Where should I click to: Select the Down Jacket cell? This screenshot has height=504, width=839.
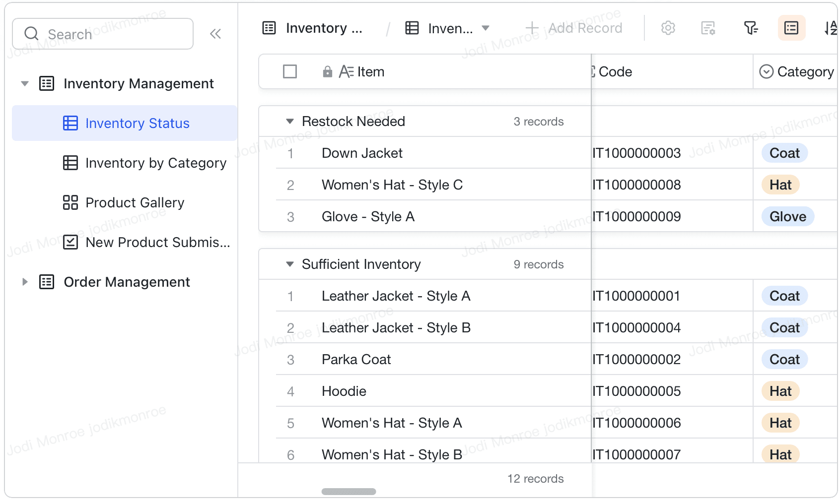[x=362, y=153]
